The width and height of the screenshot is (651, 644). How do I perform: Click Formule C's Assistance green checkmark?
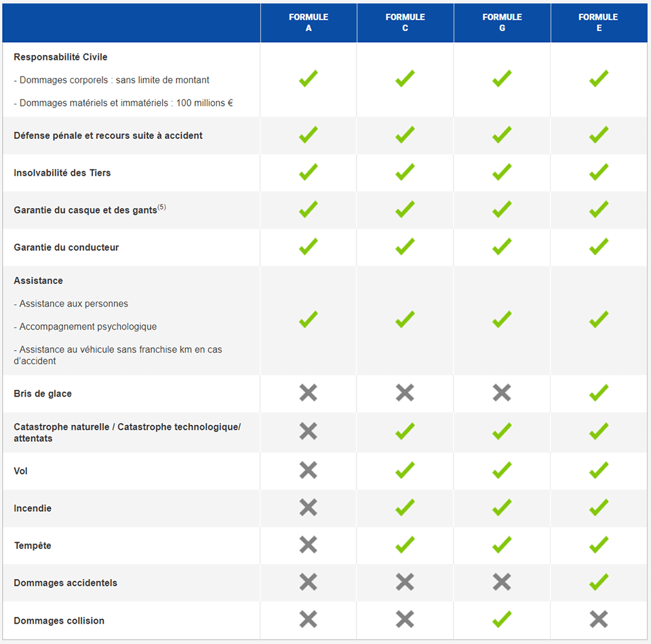[x=405, y=319]
